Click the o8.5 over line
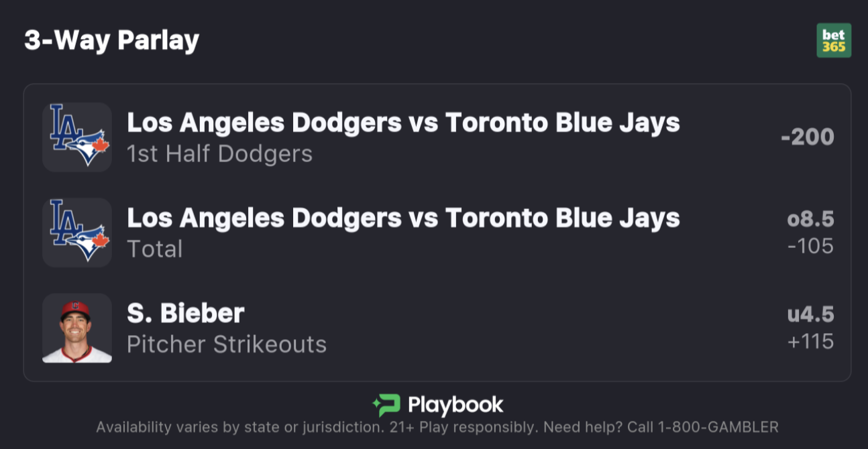 (x=810, y=219)
